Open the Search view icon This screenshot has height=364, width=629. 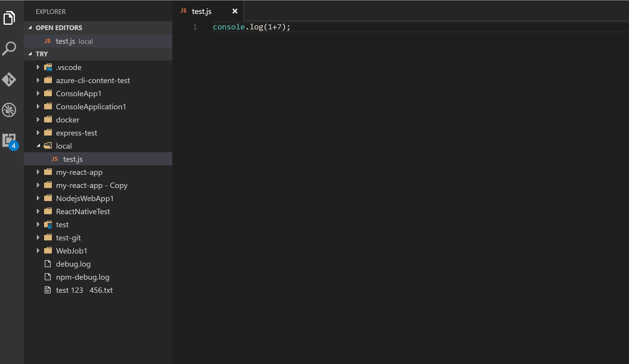tap(9, 49)
